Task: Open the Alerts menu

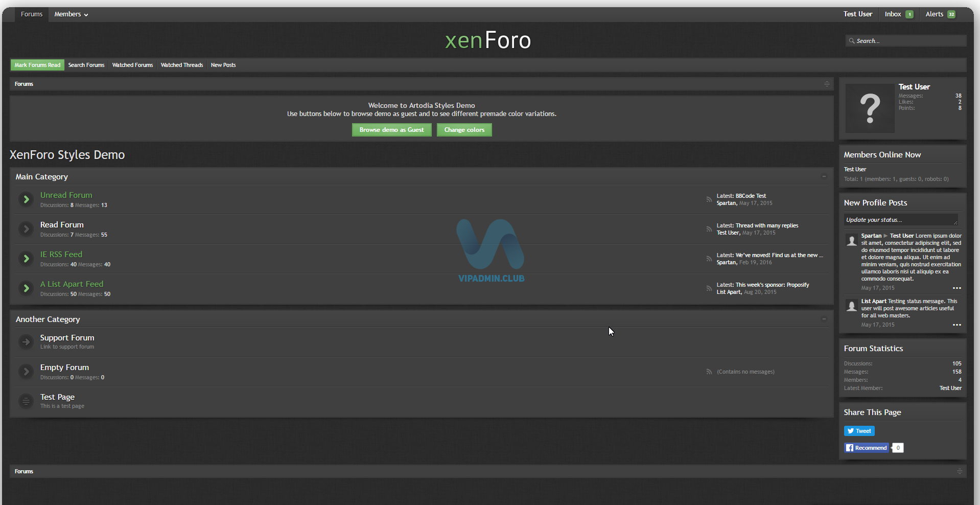Action: 940,14
